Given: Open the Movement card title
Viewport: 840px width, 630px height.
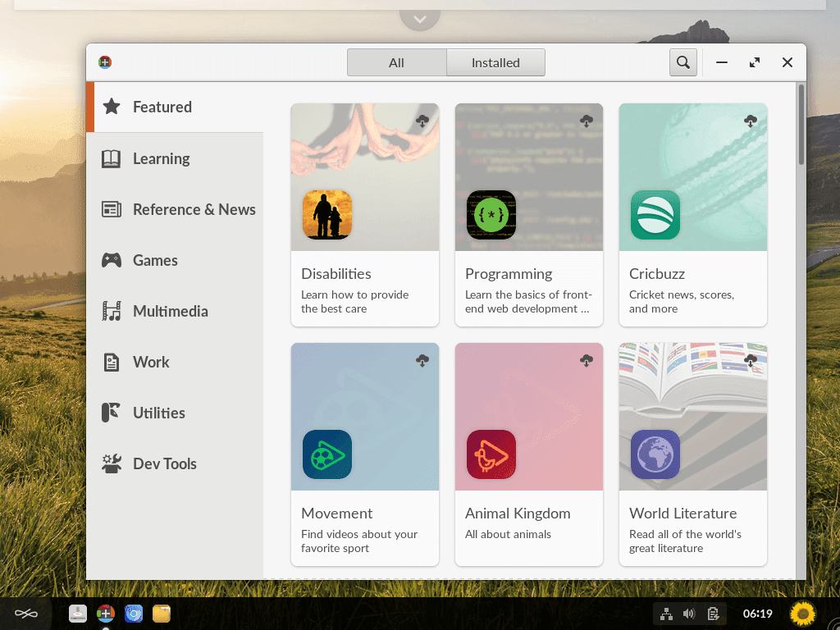Looking at the screenshot, I should pos(336,514).
